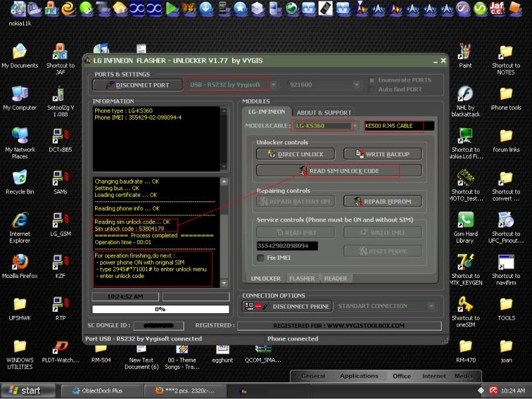Image resolution: width=532 pixels, height=399 pixels.
Task: Click the log panel scroll down arrow
Action: pyautogui.click(x=224, y=283)
